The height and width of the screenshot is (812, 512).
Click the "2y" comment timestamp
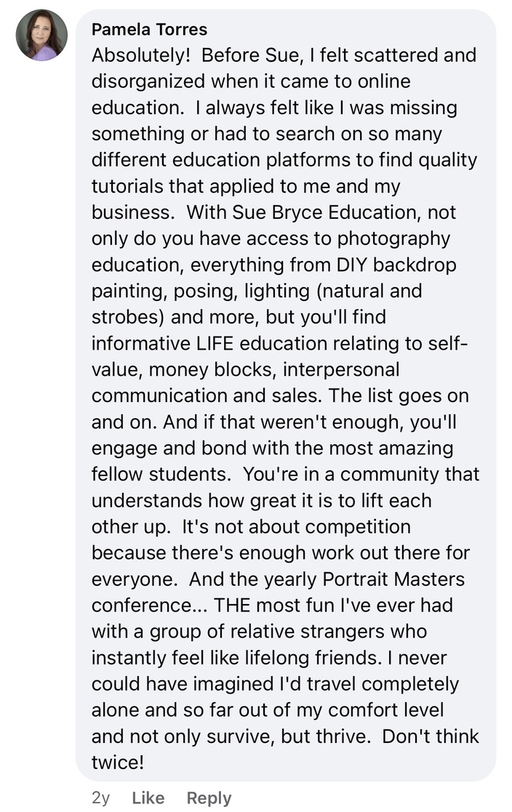point(101,797)
